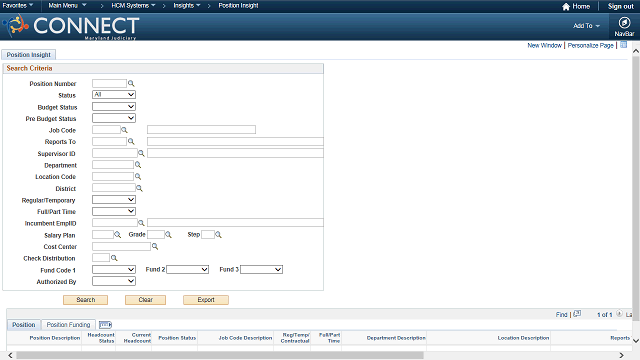Open the Add To dropdown menu
This screenshot has height=360, width=640.
(x=587, y=26)
